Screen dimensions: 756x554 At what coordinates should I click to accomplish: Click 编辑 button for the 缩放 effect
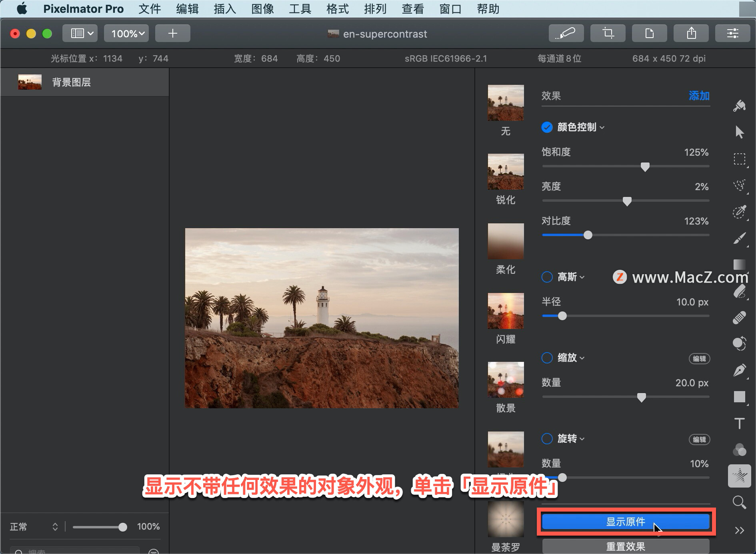click(699, 359)
